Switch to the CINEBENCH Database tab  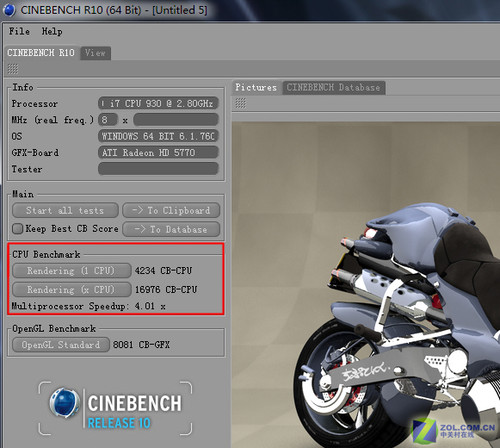click(334, 87)
